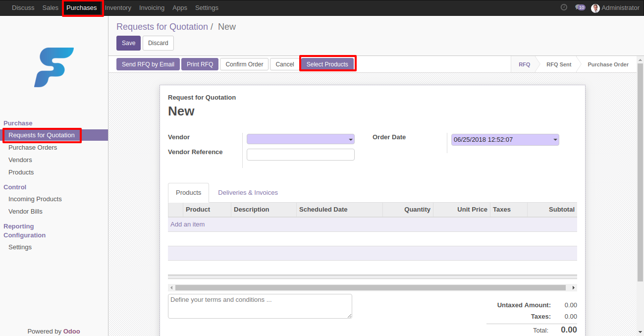Select the RFQ Sent status stage

pos(559,64)
